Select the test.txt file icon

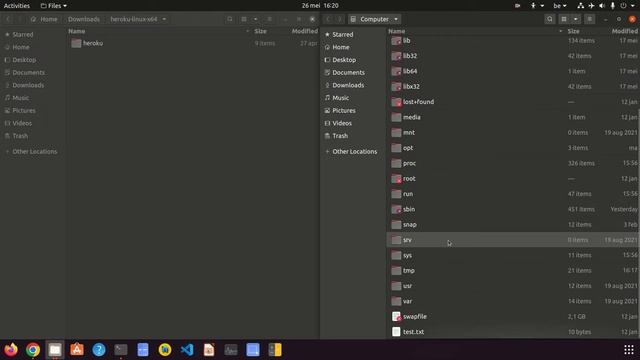[396, 332]
